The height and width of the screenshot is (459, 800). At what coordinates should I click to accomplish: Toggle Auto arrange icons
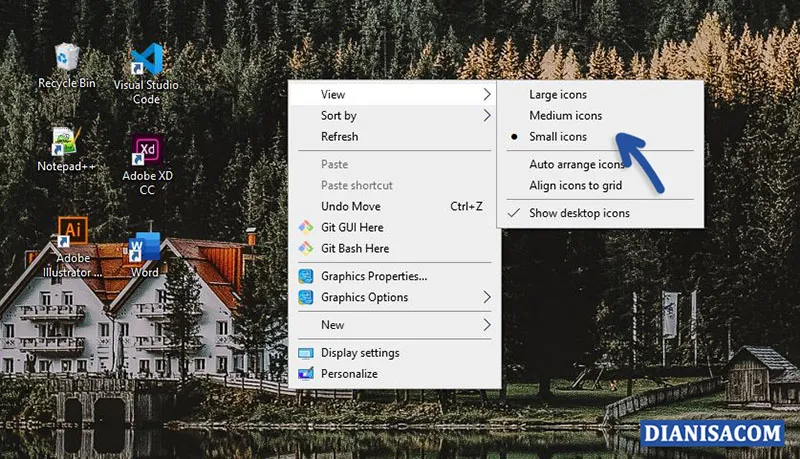(x=577, y=164)
